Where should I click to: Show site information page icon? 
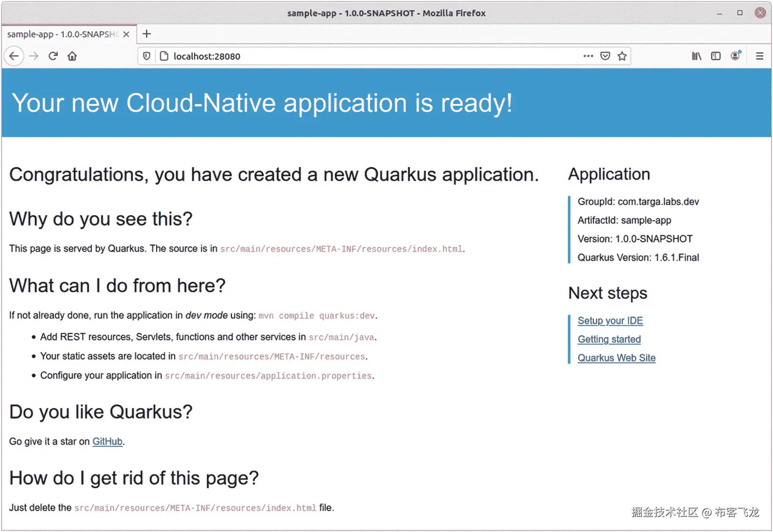tap(164, 56)
